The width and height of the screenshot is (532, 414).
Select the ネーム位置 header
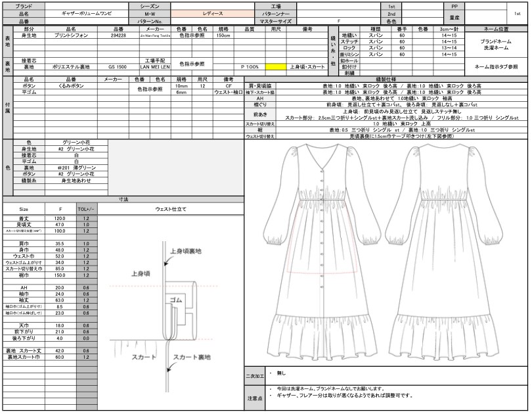coord(496,29)
